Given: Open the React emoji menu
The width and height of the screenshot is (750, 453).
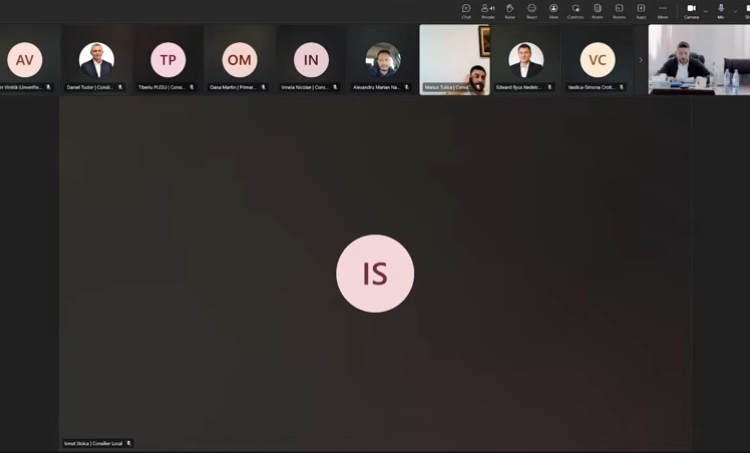Looking at the screenshot, I should pos(532,10).
